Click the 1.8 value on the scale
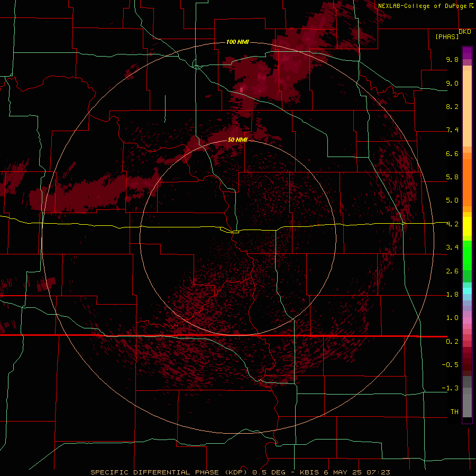 [452, 295]
